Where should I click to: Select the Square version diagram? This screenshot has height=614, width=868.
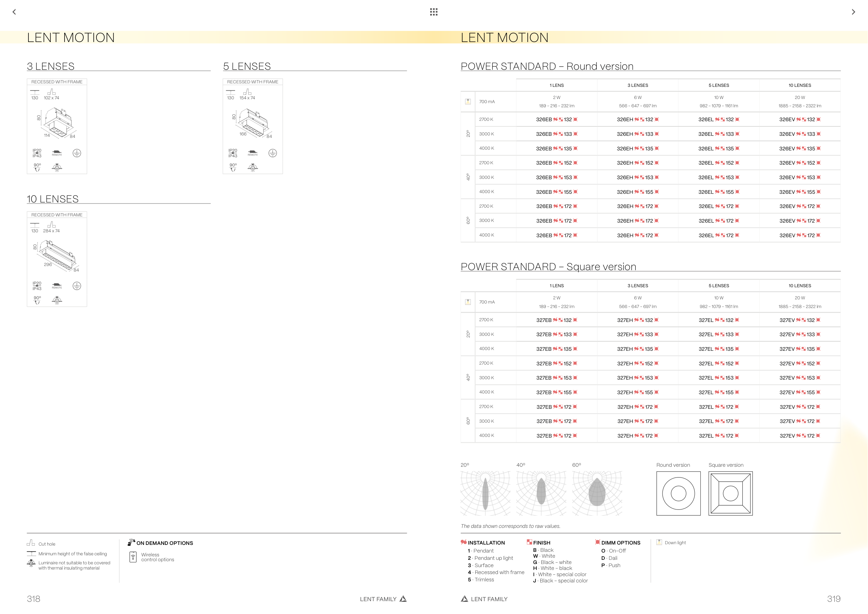point(731,493)
